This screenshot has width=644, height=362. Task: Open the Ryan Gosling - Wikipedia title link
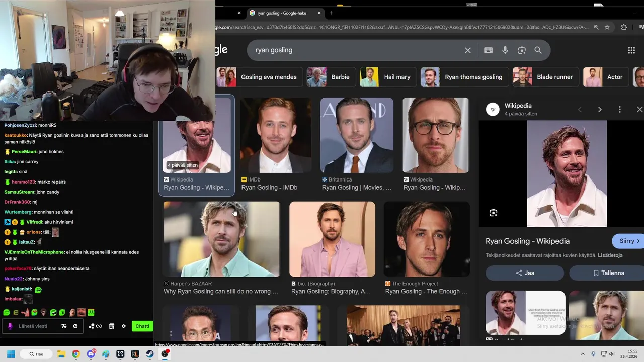click(x=527, y=241)
